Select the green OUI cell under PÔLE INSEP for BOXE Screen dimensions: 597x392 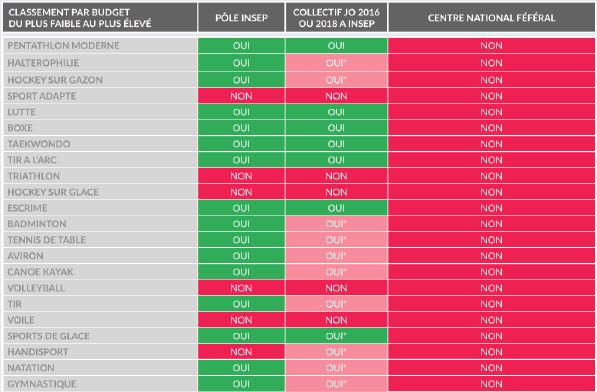pyautogui.click(x=241, y=128)
